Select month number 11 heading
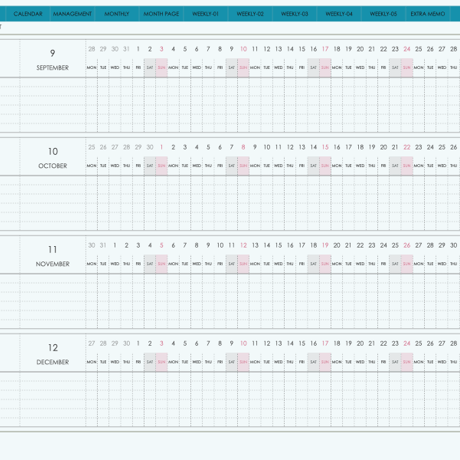The image size is (460, 460). (53, 249)
